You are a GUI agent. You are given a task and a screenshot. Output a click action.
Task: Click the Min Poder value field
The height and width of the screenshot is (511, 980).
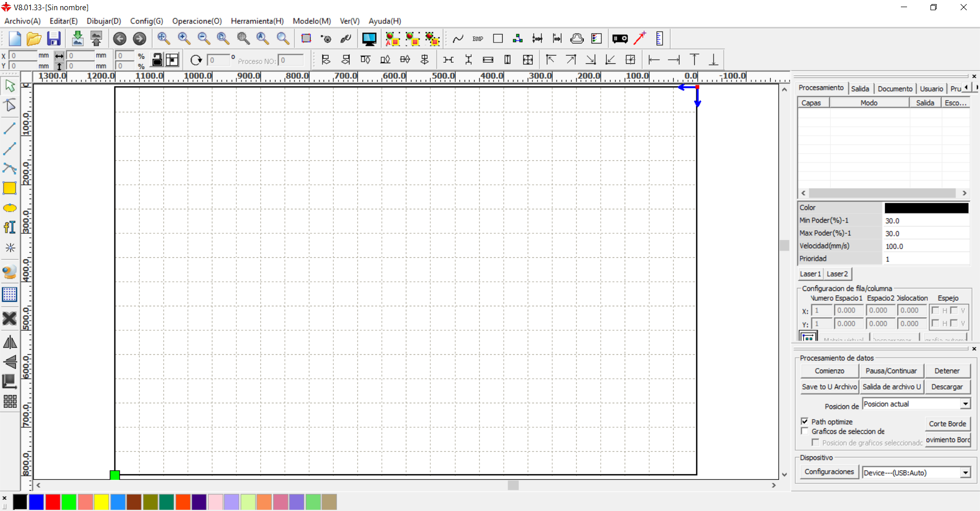926,221
